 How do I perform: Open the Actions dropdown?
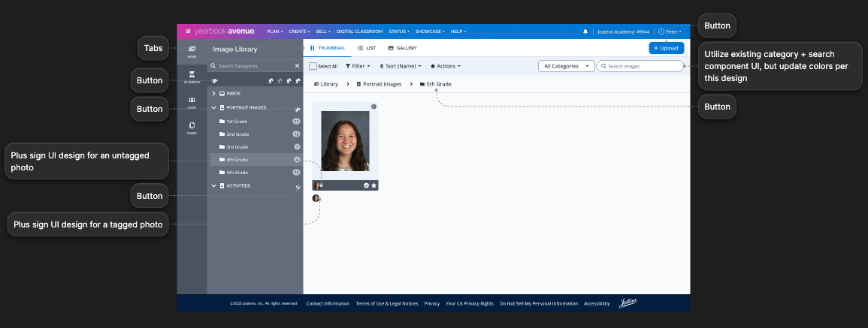click(x=445, y=66)
